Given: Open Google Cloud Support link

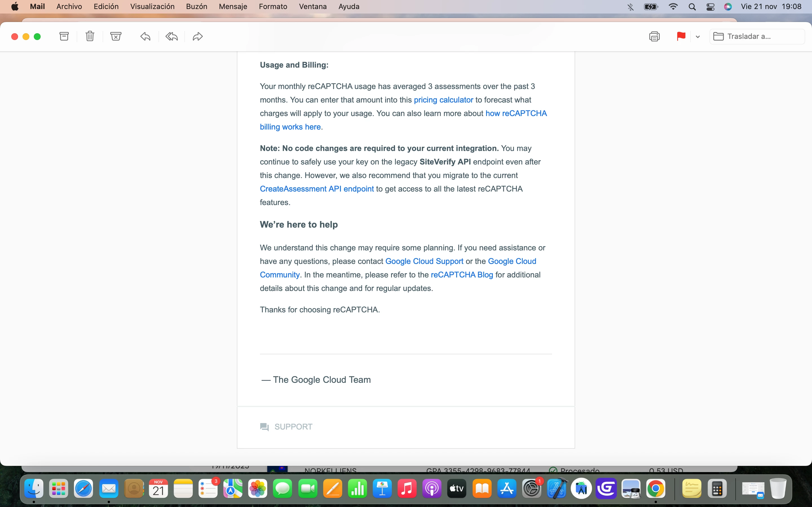Looking at the screenshot, I should [x=424, y=261].
